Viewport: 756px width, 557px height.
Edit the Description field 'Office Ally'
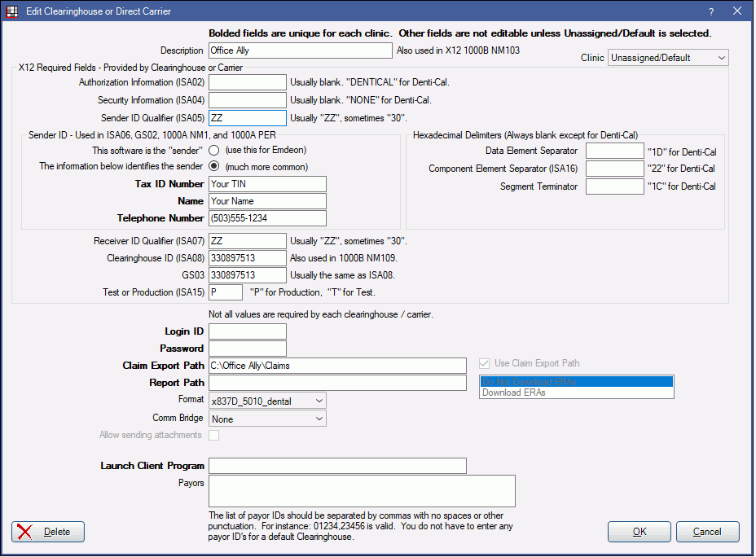click(x=301, y=50)
